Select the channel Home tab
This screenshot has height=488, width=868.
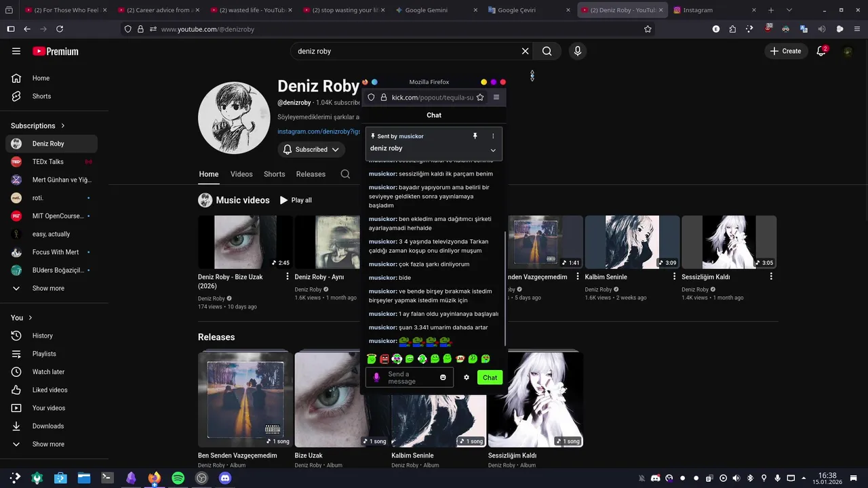tap(209, 174)
